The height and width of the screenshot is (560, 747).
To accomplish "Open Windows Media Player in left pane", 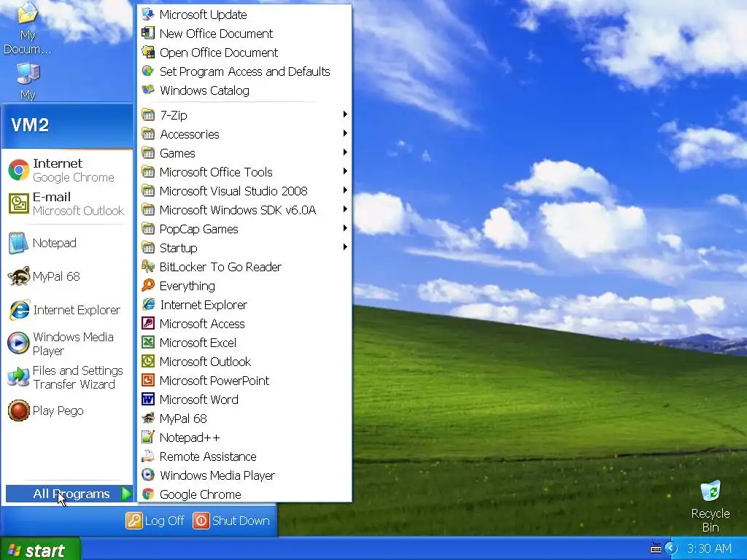I will [x=66, y=344].
